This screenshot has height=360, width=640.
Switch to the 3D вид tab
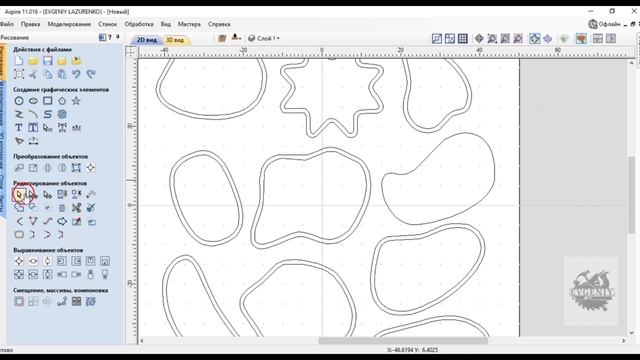click(x=175, y=40)
